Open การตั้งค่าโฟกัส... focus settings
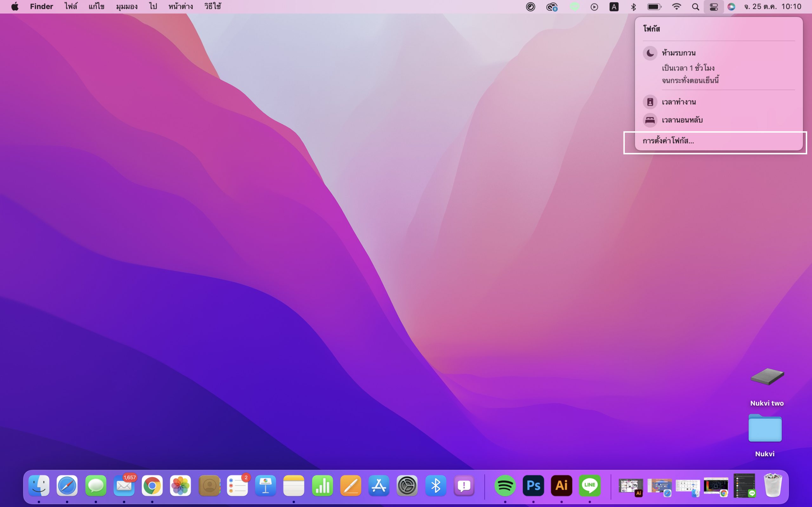Image resolution: width=812 pixels, height=507 pixels. click(668, 141)
